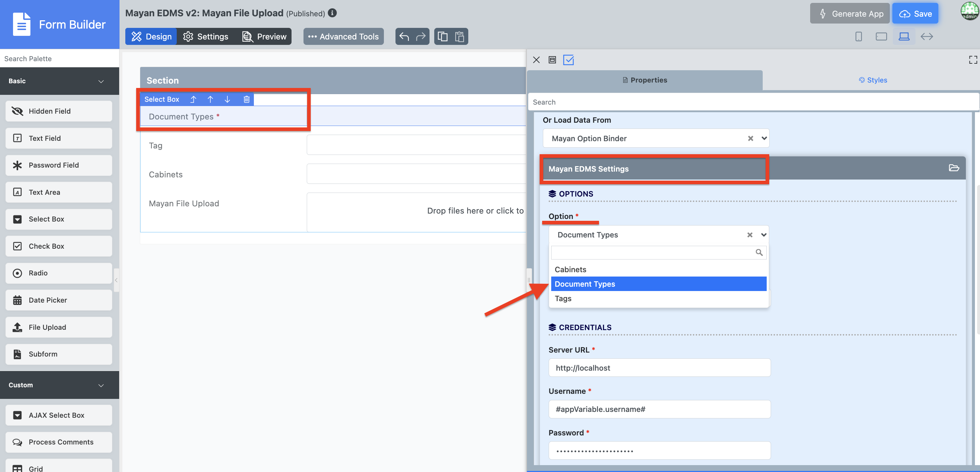980x472 pixels.
Task: Collapse the Basic palette section
Action: pyautogui.click(x=101, y=81)
